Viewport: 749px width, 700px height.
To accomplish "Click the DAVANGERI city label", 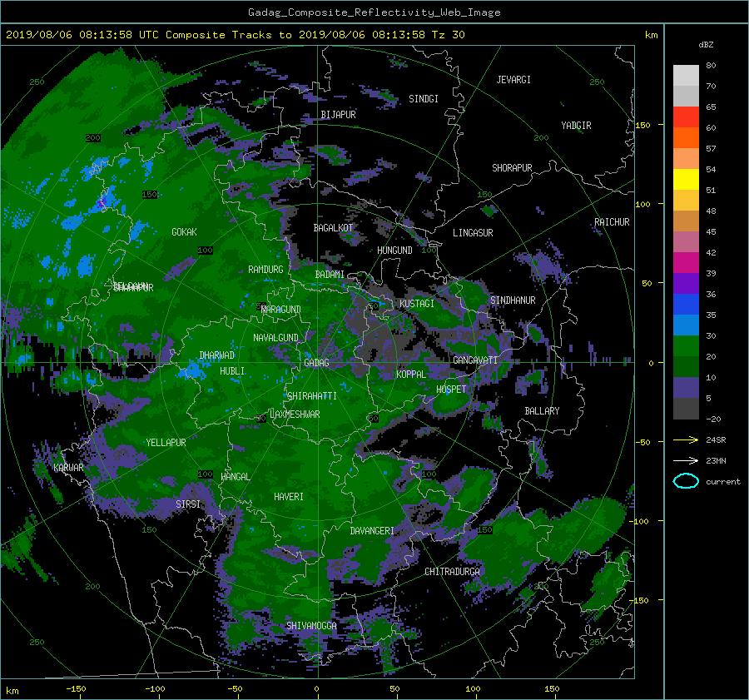I will tap(372, 531).
